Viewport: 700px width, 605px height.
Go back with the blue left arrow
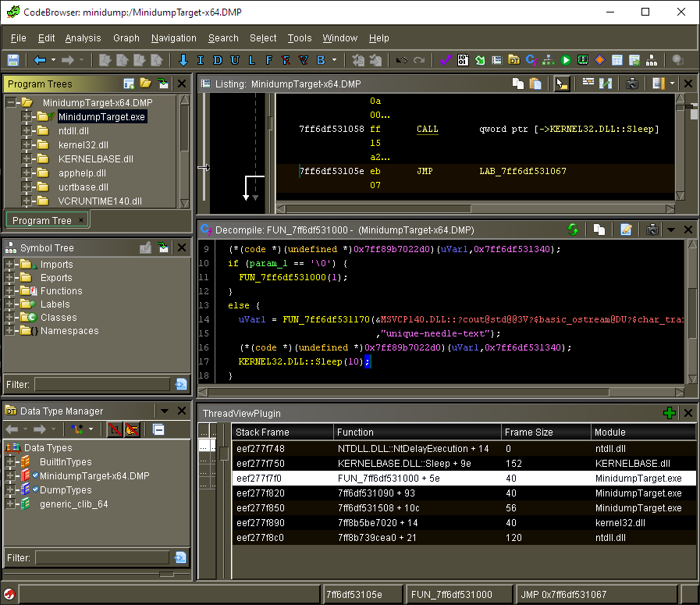[x=40, y=60]
